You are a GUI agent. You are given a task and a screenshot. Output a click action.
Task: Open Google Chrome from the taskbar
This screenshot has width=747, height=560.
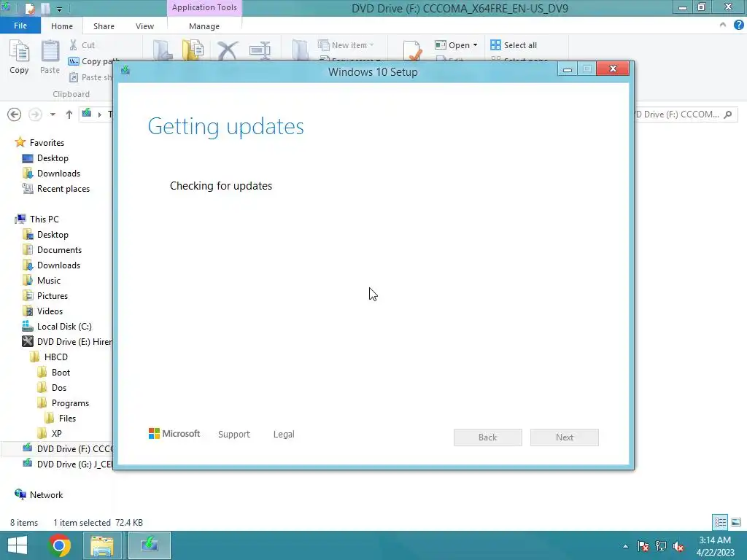(59, 545)
